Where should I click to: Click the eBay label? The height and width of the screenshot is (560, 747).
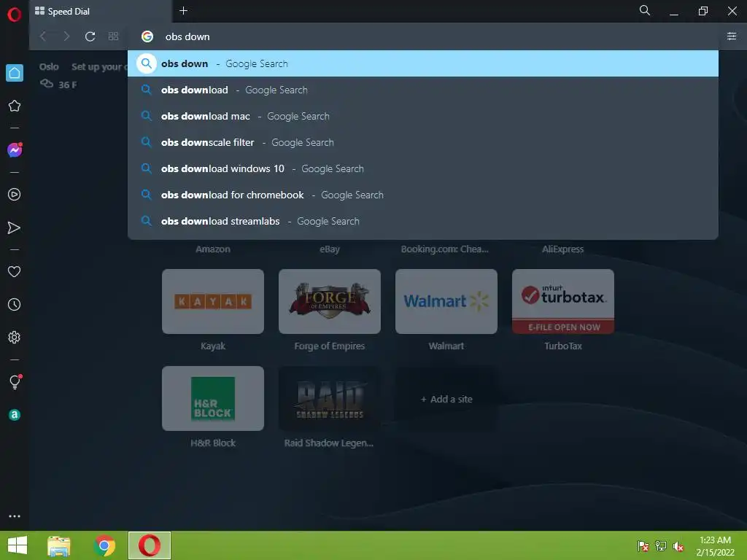330,249
